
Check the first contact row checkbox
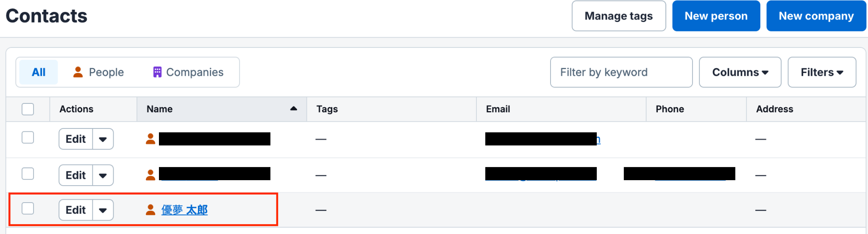click(x=28, y=137)
